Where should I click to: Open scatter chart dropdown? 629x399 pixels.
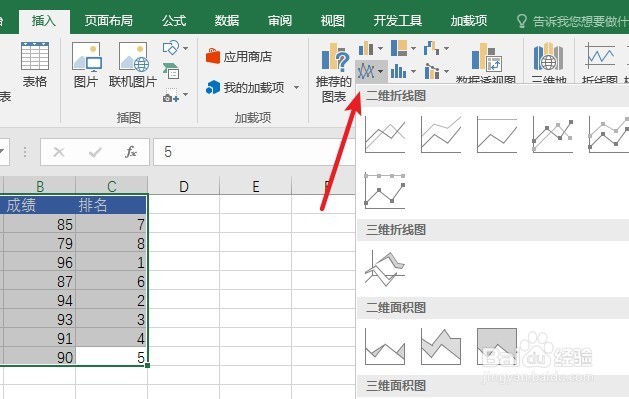point(436,72)
